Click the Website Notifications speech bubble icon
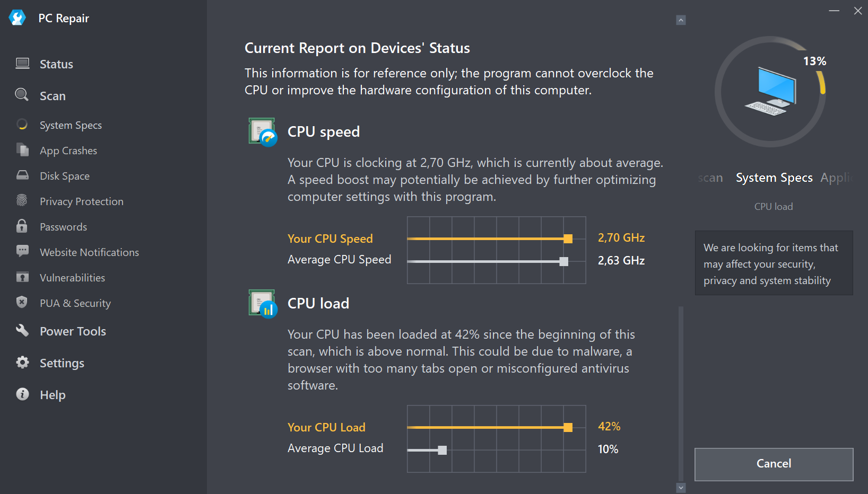 coord(22,251)
